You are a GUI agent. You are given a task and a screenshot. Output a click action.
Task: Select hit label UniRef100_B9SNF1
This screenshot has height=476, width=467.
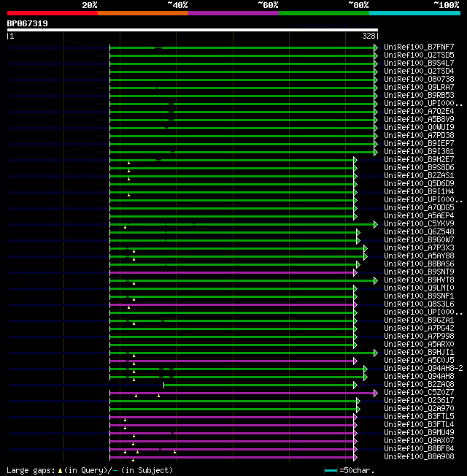tap(419, 296)
